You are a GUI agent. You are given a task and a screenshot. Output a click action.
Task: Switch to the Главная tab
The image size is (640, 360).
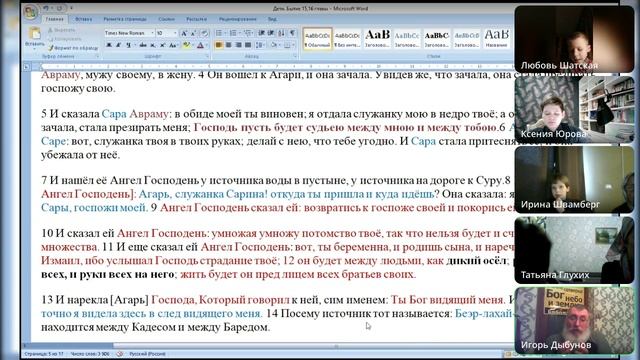tap(54, 19)
